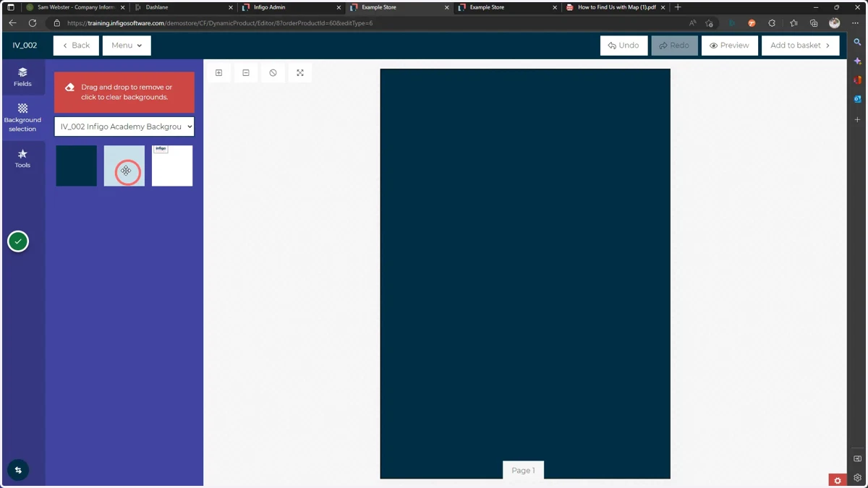868x488 pixels.
Task: Open the Tools panel
Action: [22, 158]
